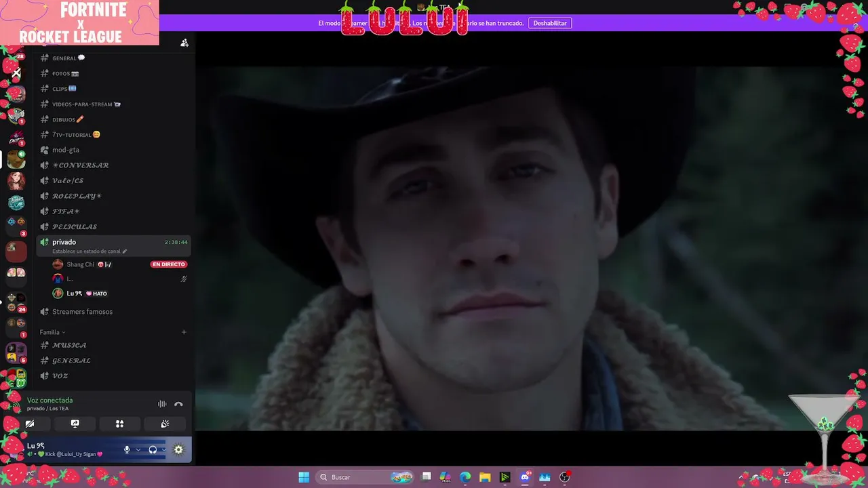Image resolution: width=868 pixels, height=488 pixels.
Task: Expand the server folder with badge 5
Action: (x=16, y=352)
